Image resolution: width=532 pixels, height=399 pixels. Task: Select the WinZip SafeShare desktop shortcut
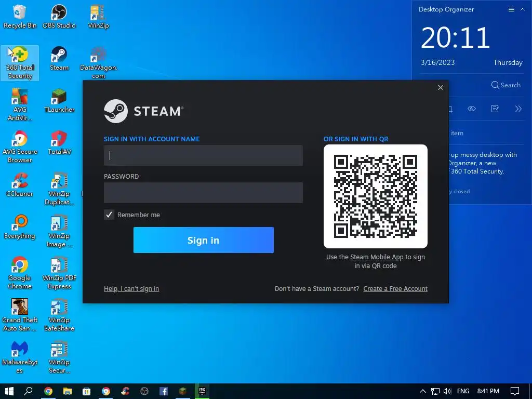tap(59, 315)
